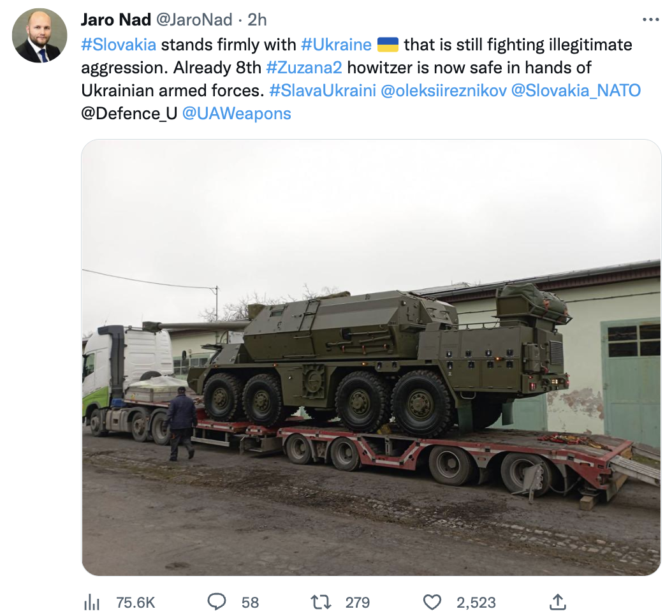This screenshot has height=616, width=672.
Task: Open the tweet's more options menu
Action: (x=650, y=20)
